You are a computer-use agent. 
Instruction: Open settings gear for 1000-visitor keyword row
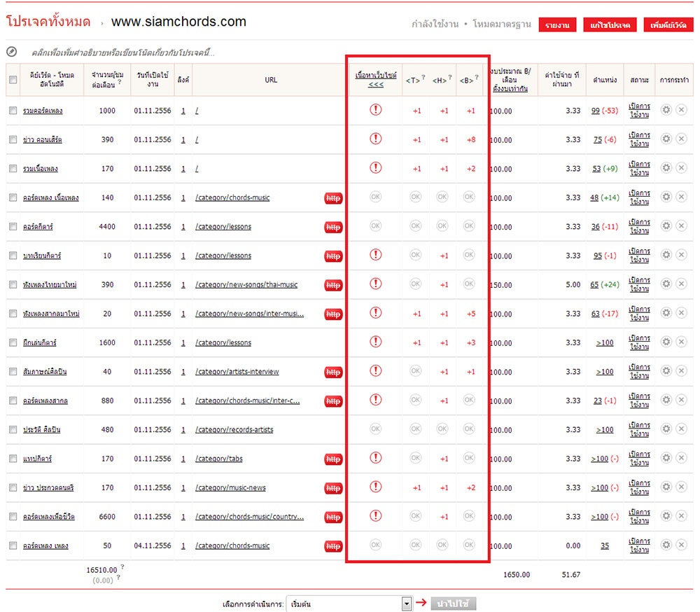666,110
